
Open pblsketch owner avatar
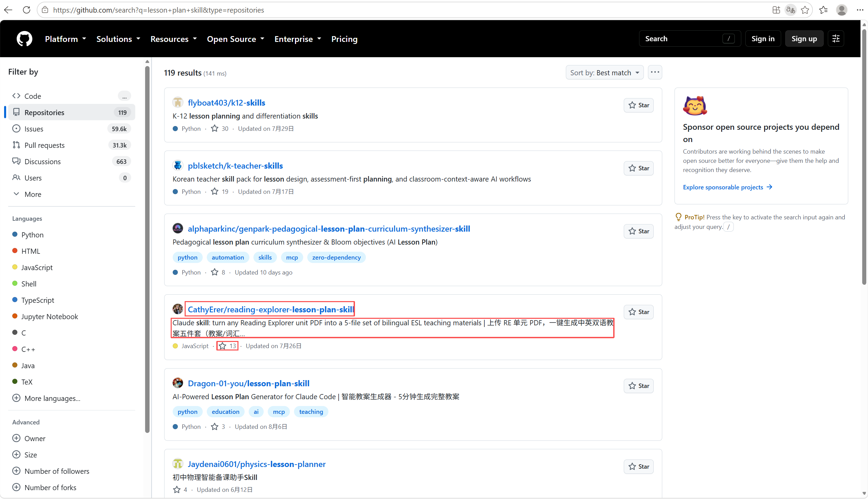tap(177, 166)
